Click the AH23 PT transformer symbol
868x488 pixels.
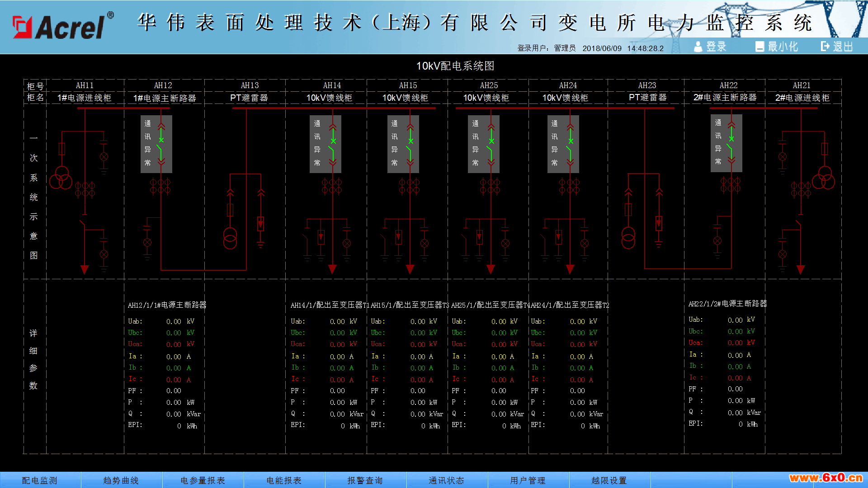[x=628, y=238]
